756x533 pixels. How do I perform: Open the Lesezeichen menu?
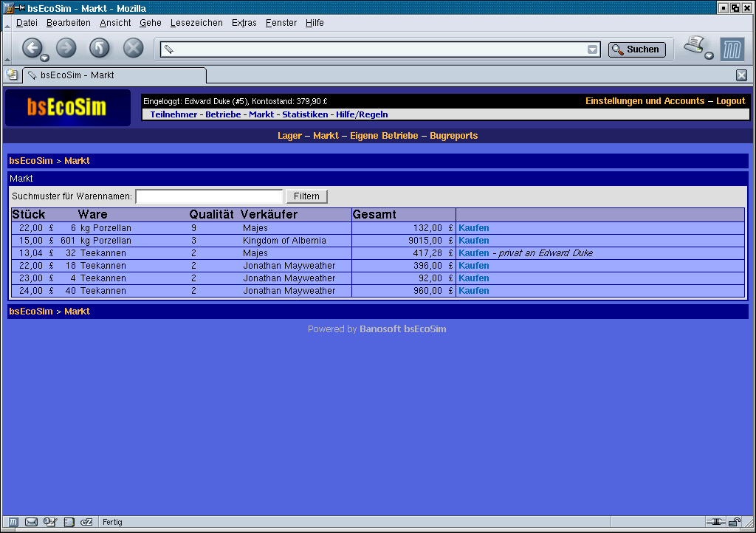pos(196,23)
